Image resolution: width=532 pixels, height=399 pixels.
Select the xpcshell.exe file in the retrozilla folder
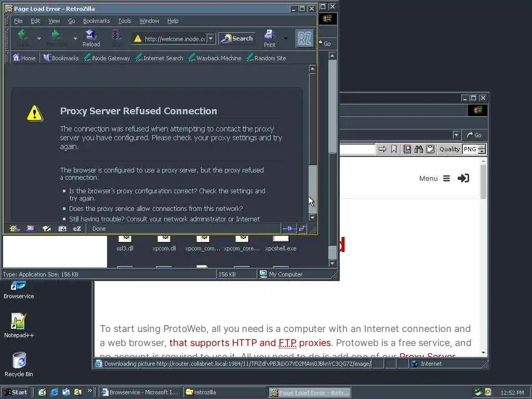click(x=281, y=244)
